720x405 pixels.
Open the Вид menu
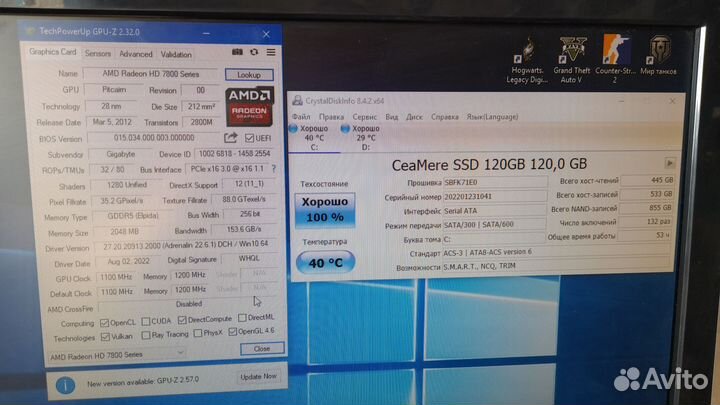[x=392, y=117]
